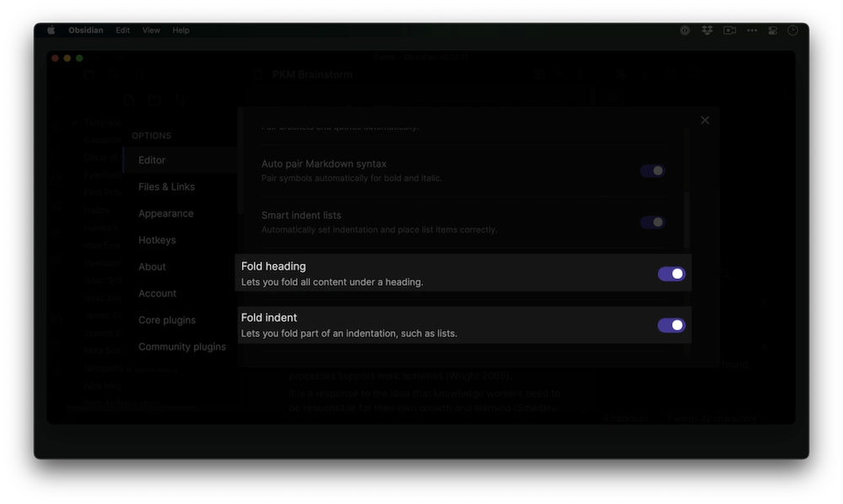Toggle Auto pair Markdown syntax switch

pos(652,171)
